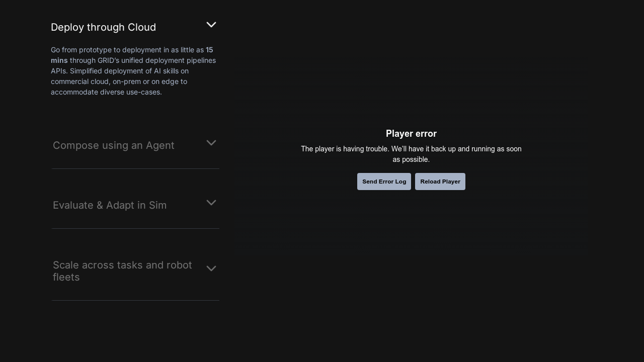Open the Scale across tasks heading
Screen dimensions: 644x362
coord(122,271)
